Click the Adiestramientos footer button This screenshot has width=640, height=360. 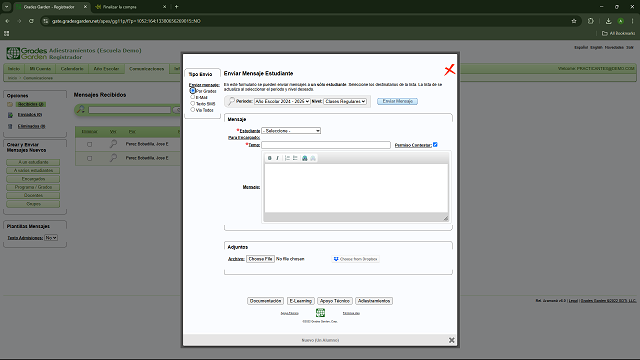click(374, 301)
